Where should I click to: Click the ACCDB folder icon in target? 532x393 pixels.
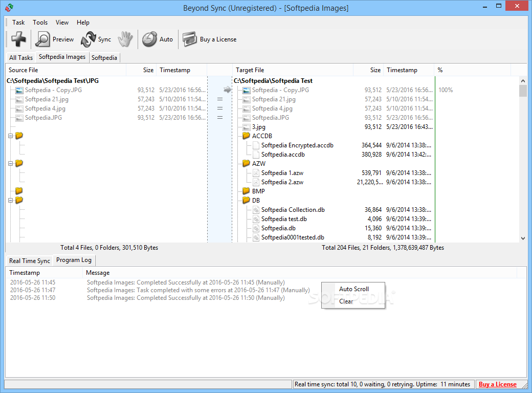(x=247, y=136)
